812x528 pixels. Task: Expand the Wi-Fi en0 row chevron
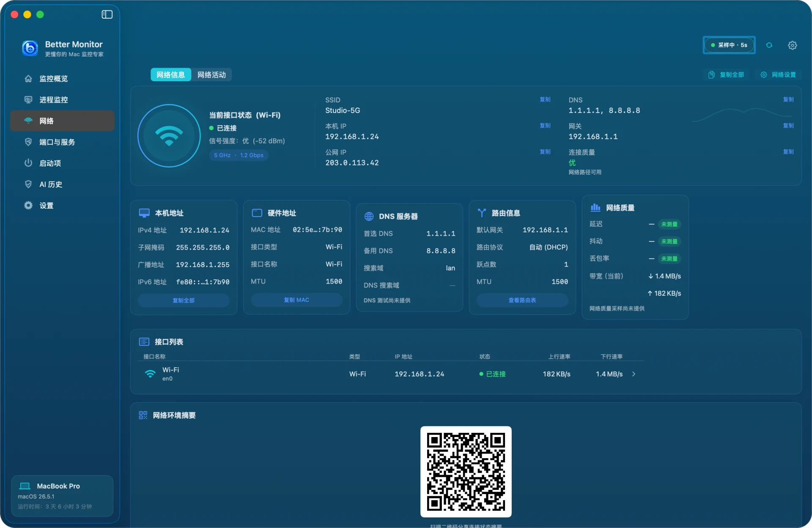pyautogui.click(x=634, y=374)
